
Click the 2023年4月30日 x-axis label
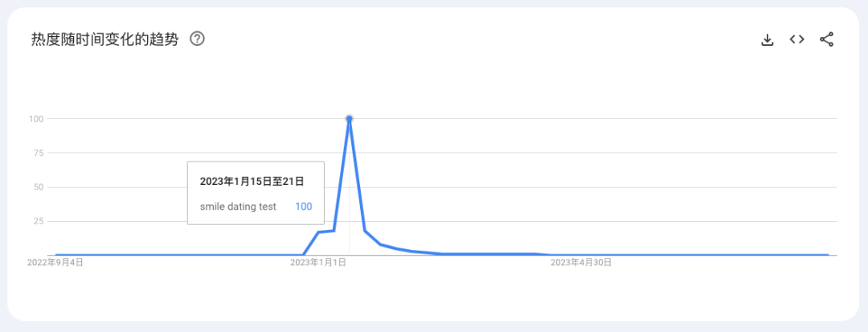pyautogui.click(x=580, y=262)
